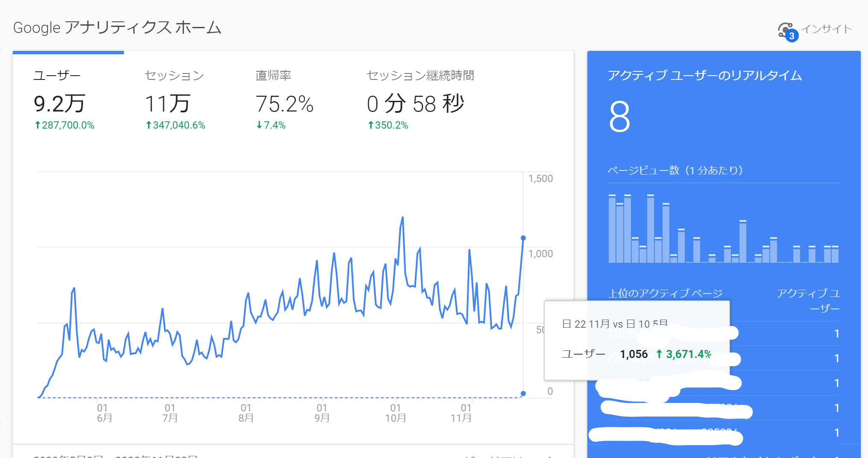Click the 7.4% bounce rate down-arrow indicator

point(271,125)
